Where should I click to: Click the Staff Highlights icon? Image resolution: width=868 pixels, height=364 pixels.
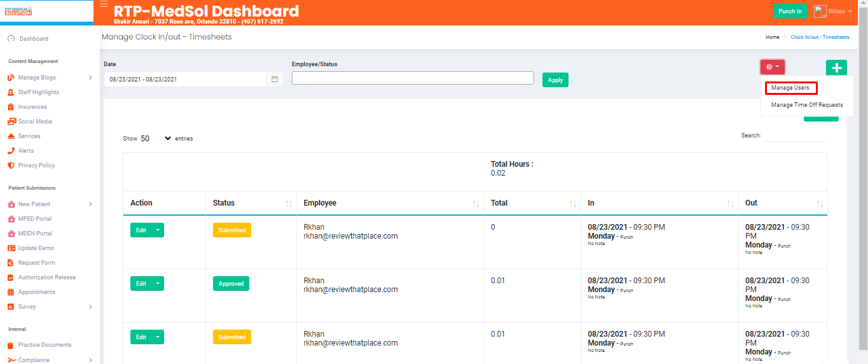(x=11, y=92)
